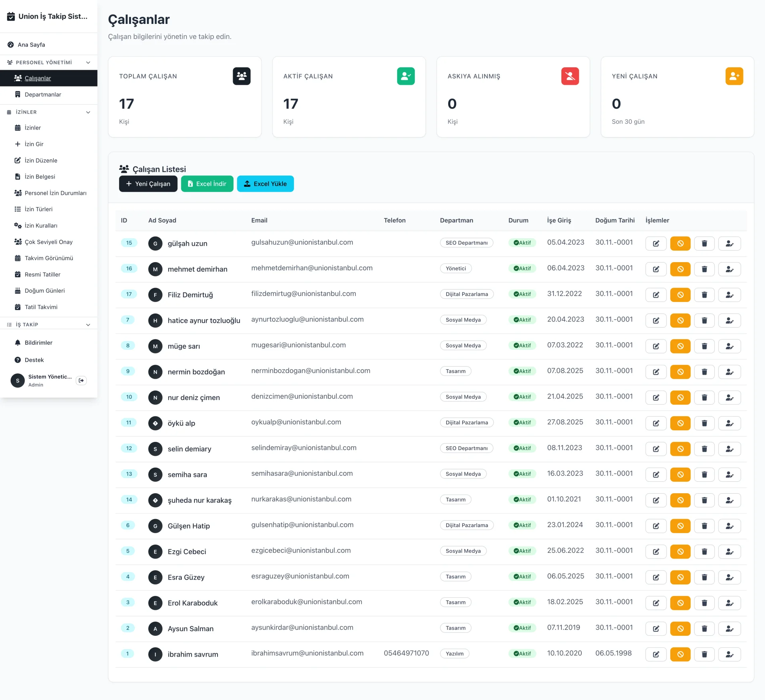Image resolution: width=765 pixels, height=700 pixels.
Task: Click the green Aktif badge for öykü alp
Action: 522,422
